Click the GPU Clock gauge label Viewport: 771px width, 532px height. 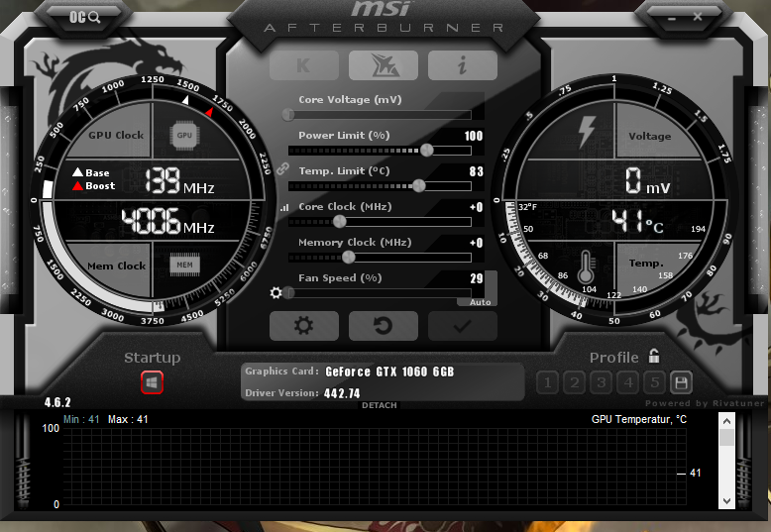point(116,135)
